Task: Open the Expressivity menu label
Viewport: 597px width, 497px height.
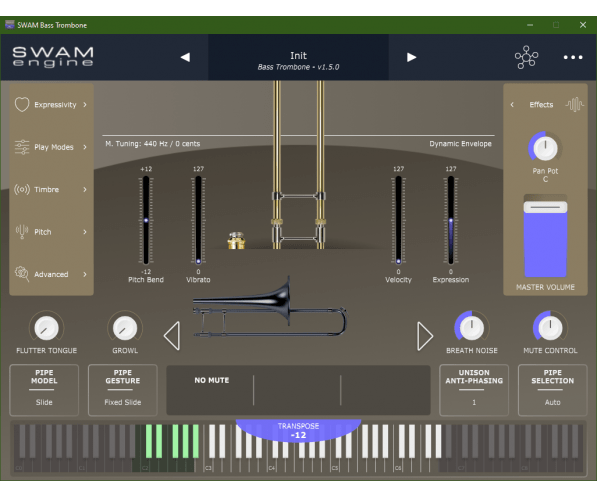Action: tap(55, 105)
